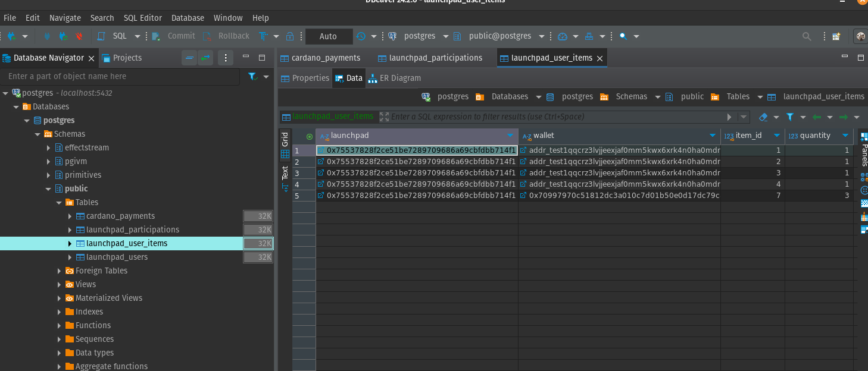Select cardano_payments in the navigator tree
This screenshot has height=371, width=868.
point(120,216)
